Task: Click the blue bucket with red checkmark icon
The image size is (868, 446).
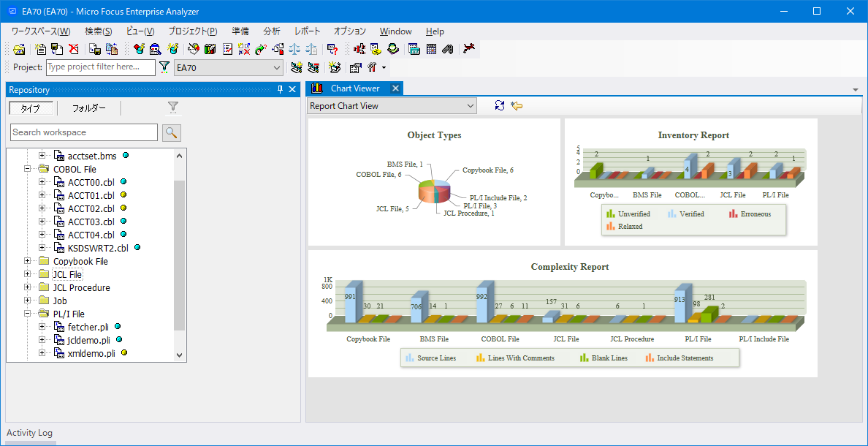Action: [x=139, y=49]
